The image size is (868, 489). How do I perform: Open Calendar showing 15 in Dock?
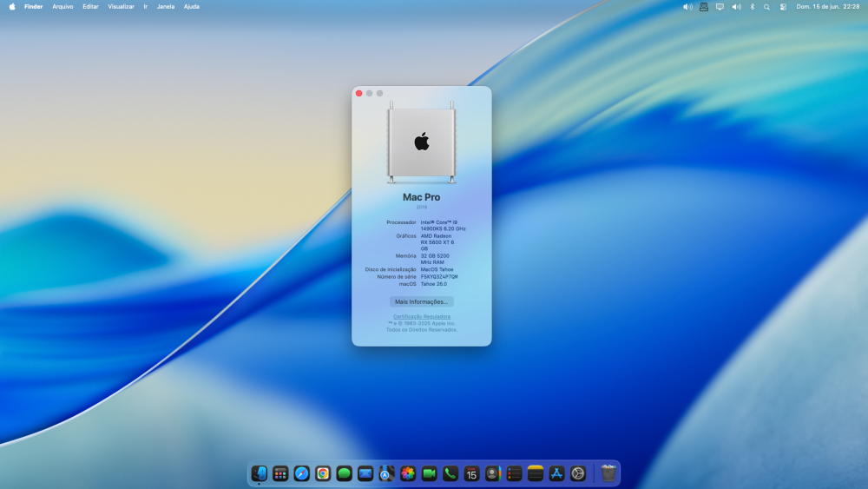471,473
